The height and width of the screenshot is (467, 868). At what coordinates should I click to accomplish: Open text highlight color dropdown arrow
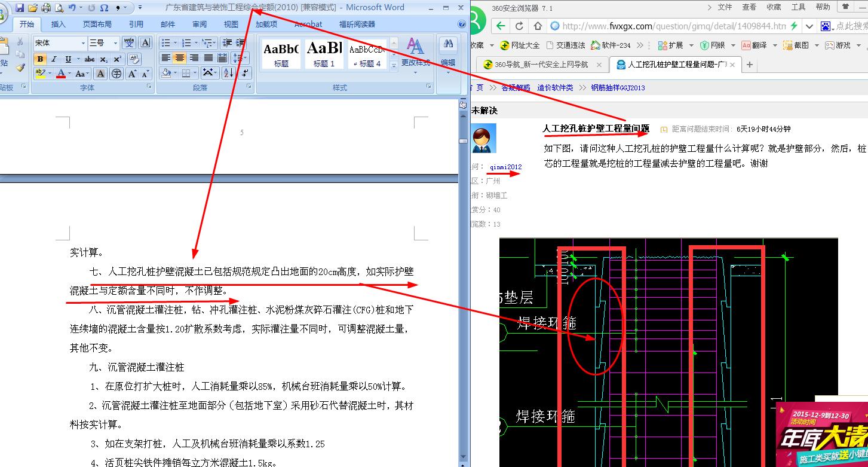pos(50,74)
